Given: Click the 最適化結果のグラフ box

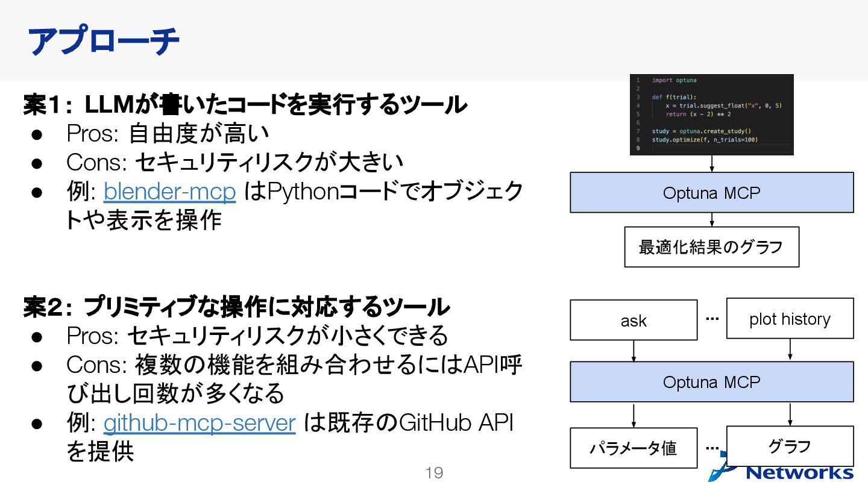Looking at the screenshot, I should [x=711, y=247].
